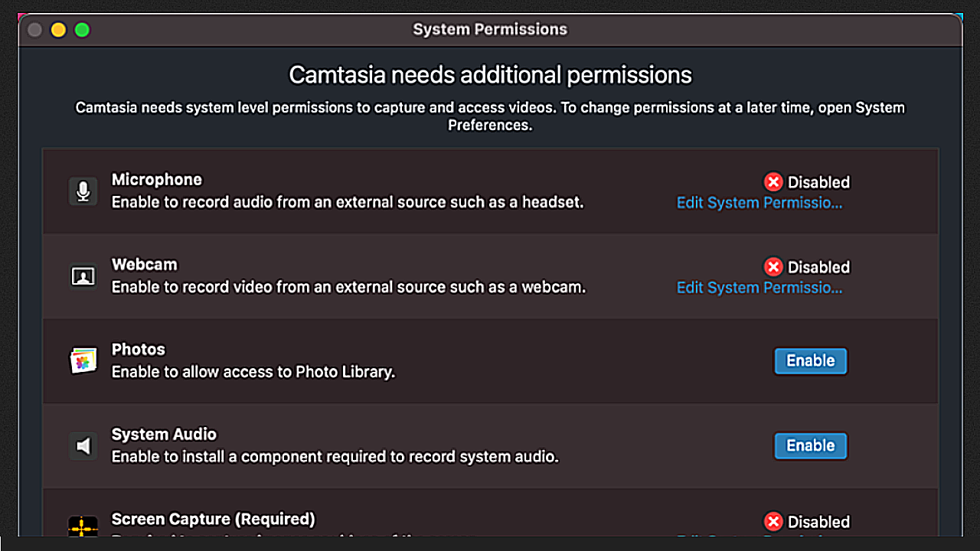The height and width of the screenshot is (551, 980).
Task: Click the red Disabled icon next to Microphone
Action: pyautogui.click(x=773, y=182)
